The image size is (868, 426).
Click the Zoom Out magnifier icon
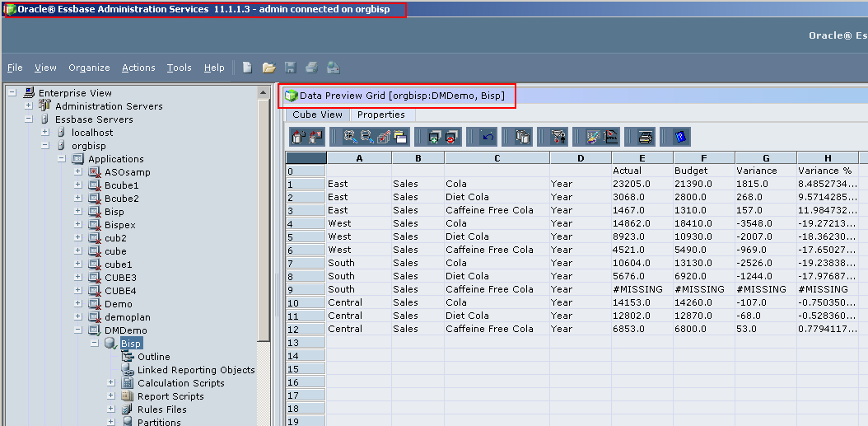click(x=366, y=137)
